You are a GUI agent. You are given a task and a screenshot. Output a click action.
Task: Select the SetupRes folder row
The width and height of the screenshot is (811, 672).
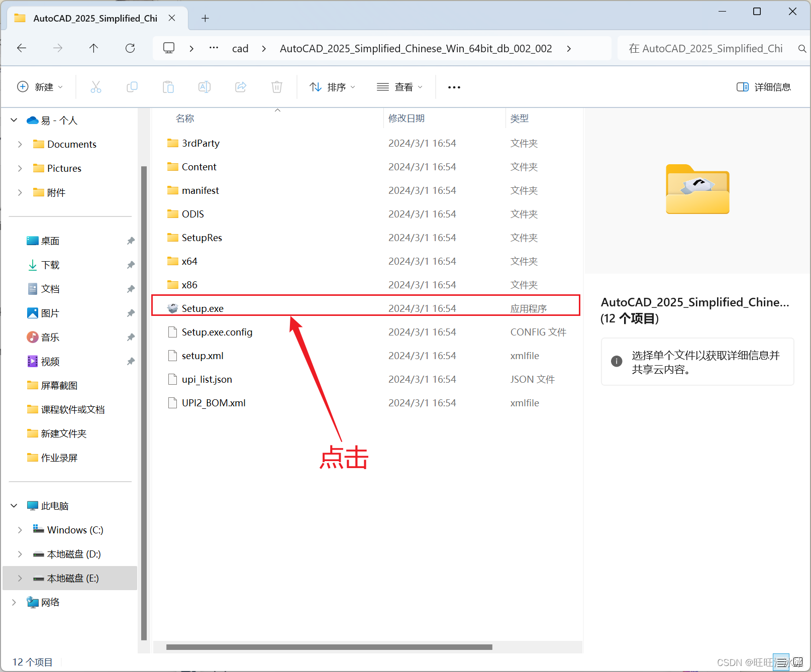tap(367, 238)
